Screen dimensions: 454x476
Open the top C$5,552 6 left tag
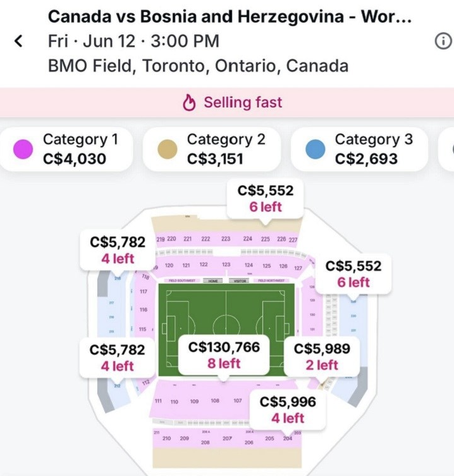point(266,198)
